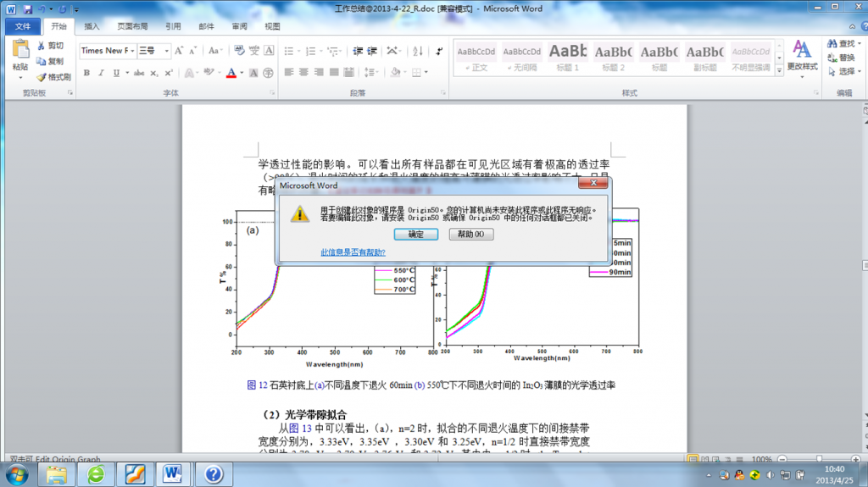This screenshot has width=868, height=487.
Task: Click the paragraph shading bucket icon
Action: pyautogui.click(x=395, y=72)
